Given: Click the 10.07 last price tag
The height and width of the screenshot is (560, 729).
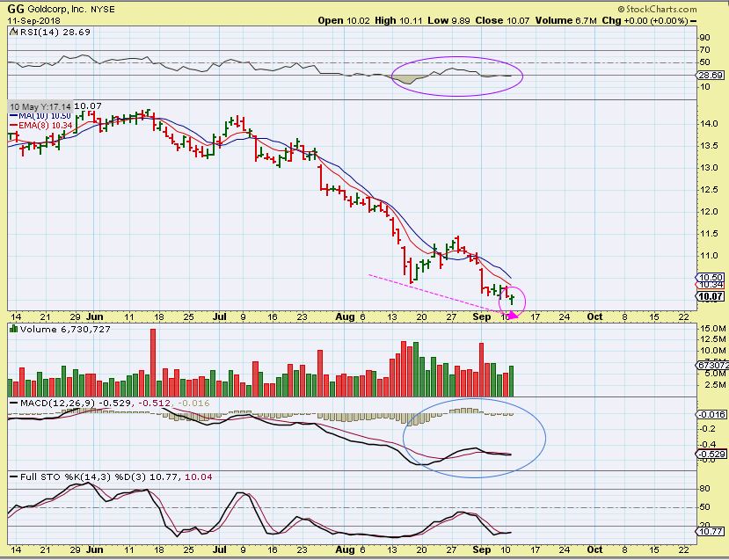Looking at the screenshot, I should coord(710,296).
